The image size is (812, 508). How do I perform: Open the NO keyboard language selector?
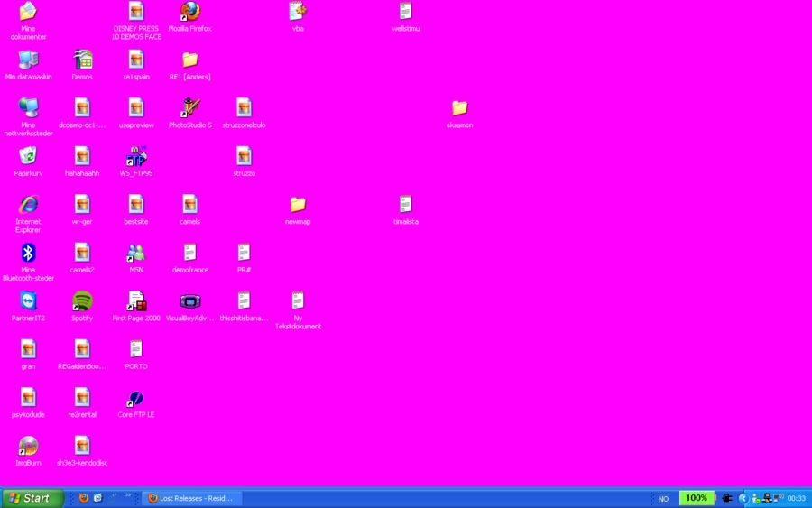[x=663, y=498]
